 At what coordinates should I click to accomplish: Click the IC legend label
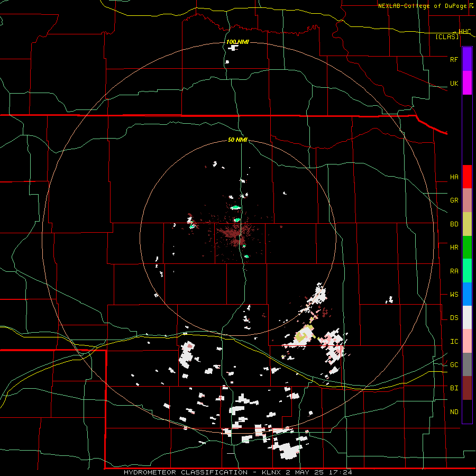[x=454, y=342]
